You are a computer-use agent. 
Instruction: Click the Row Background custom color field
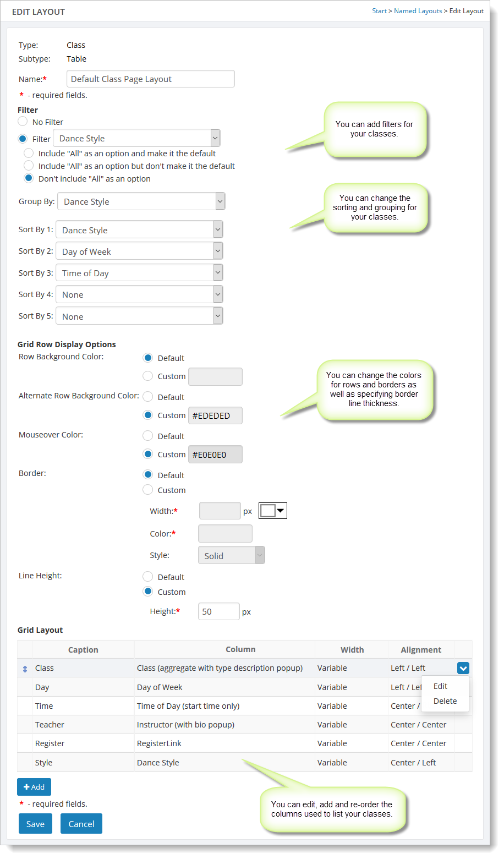coord(215,376)
